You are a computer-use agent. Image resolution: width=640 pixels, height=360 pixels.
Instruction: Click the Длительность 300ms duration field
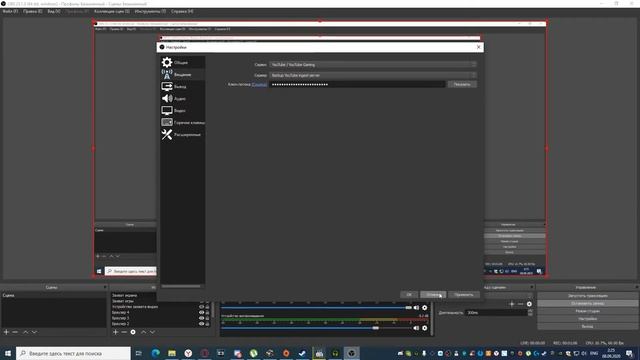pyautogui.click(x=497, y=313)
